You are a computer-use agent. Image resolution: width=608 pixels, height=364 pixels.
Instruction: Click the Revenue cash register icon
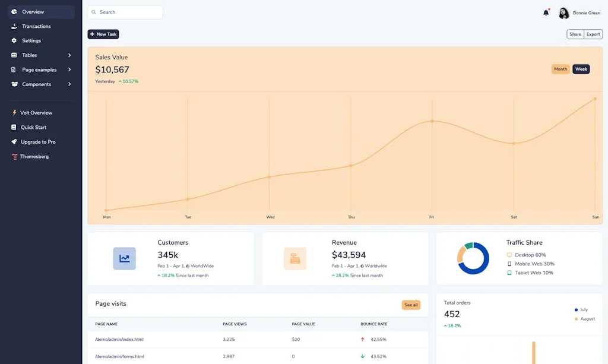[295, 258]
